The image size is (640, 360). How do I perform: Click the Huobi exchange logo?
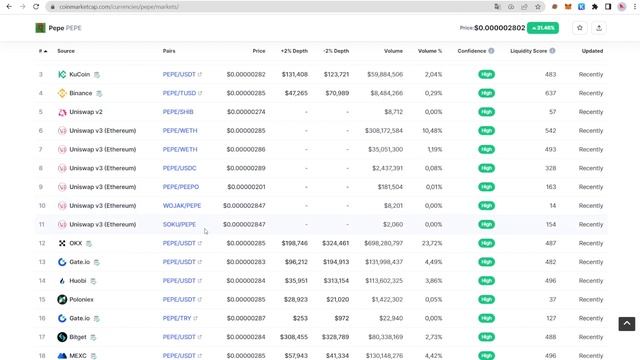[x=62, y=281]
